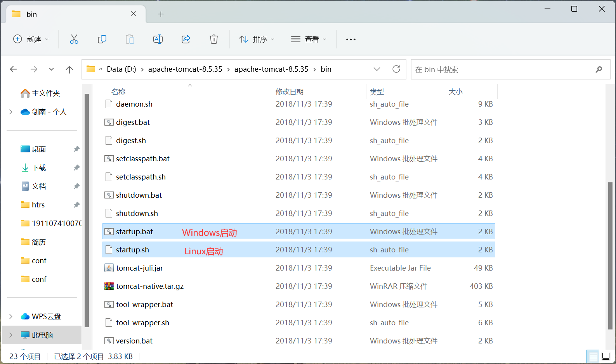The height and width of the screenshot is (364, 616).
Task: Open the 新建 new item dropdown
Action: tap(31, 39)
